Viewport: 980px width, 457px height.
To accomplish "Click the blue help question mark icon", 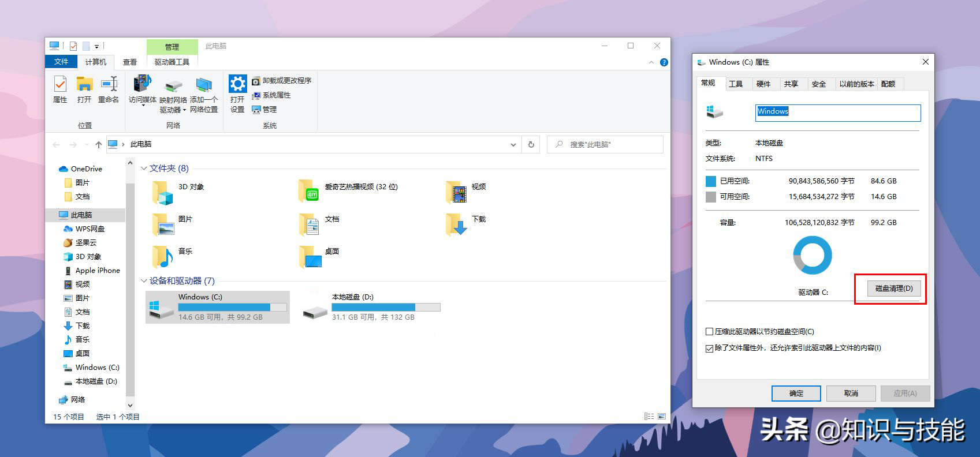I will [664, 62].
